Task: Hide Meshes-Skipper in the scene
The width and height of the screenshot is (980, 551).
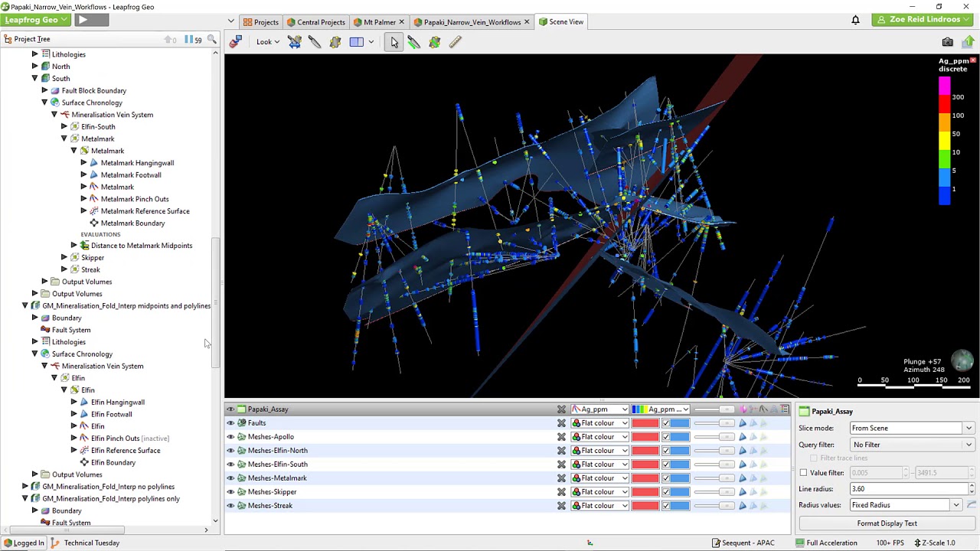Action: click(230, 492)
